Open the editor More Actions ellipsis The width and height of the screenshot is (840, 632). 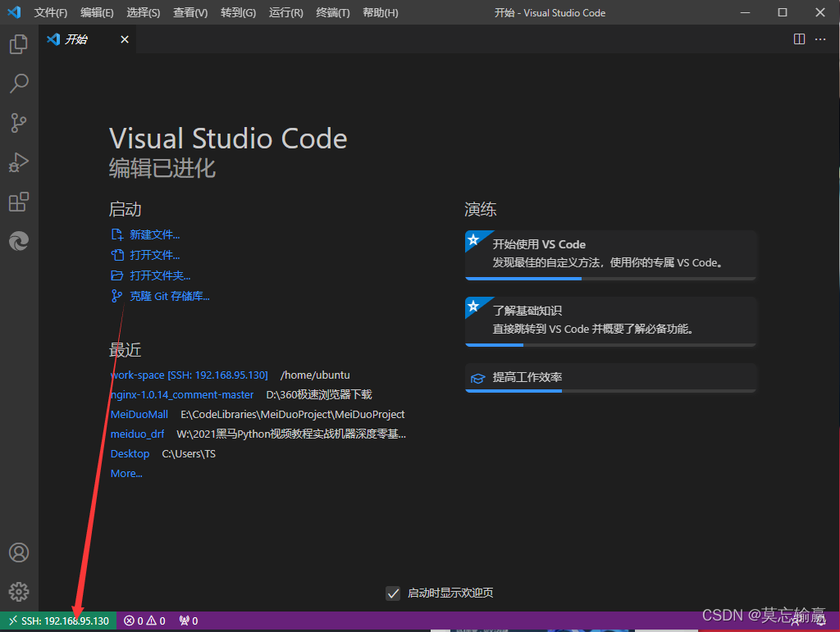pos(820,39)
